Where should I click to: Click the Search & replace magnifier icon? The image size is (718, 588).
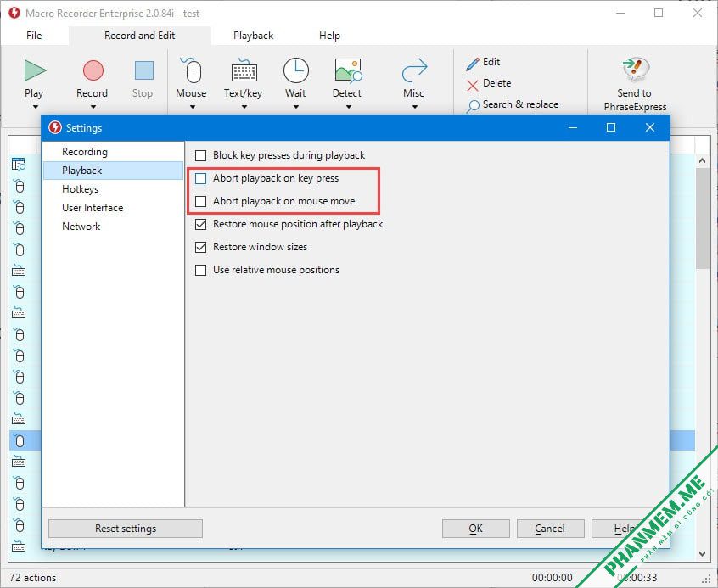coord(473,106)
